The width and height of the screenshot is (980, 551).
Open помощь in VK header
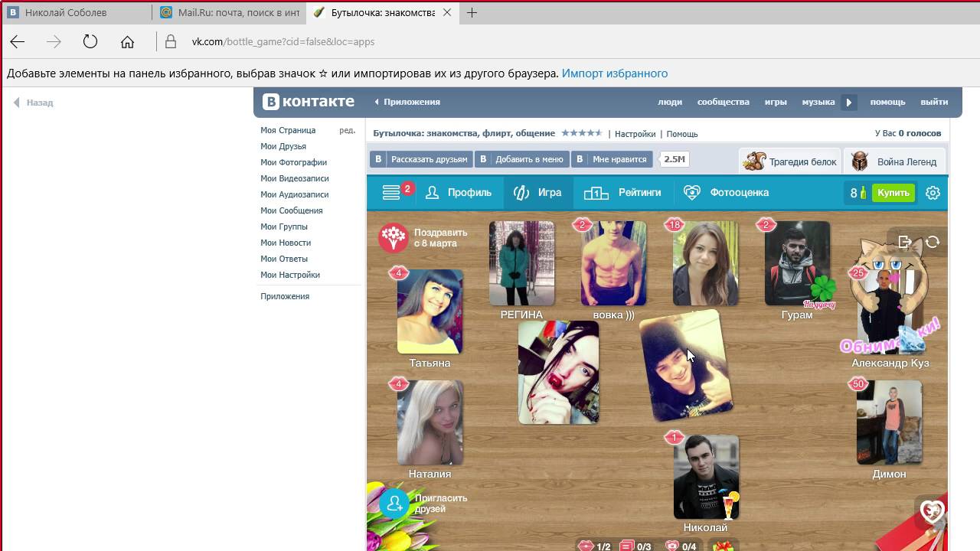tap(887, 102)
